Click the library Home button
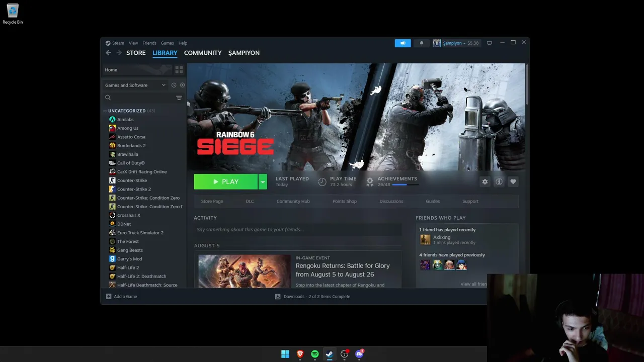Screen dimensions: 644x362 [x=137, y=70]
